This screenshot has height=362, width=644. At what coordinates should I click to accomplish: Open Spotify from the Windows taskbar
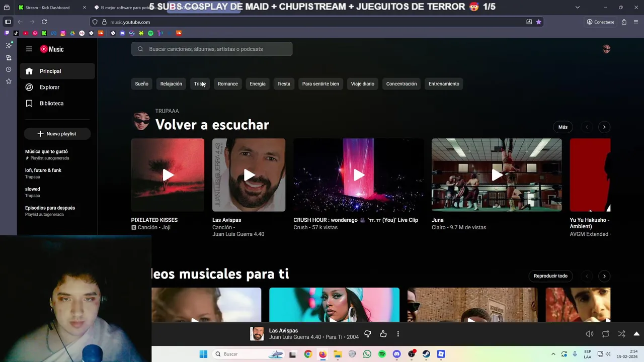[382, 354]
